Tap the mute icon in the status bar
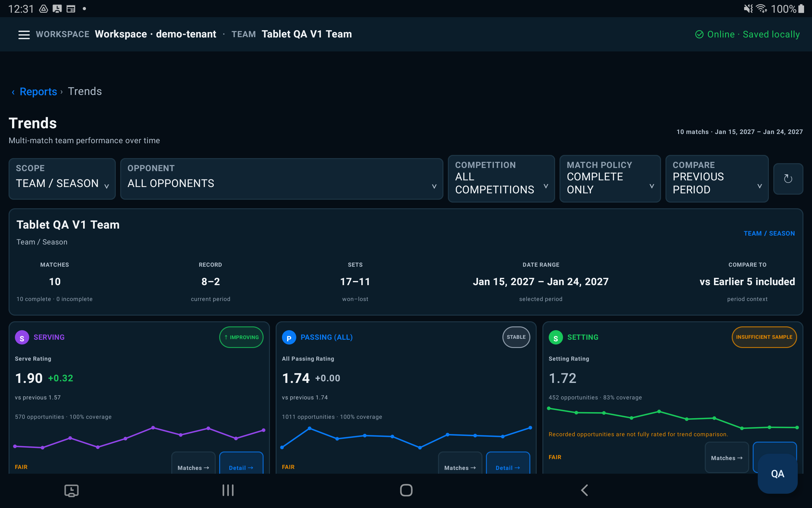This screenshot has height=508, width=812. 748,9
